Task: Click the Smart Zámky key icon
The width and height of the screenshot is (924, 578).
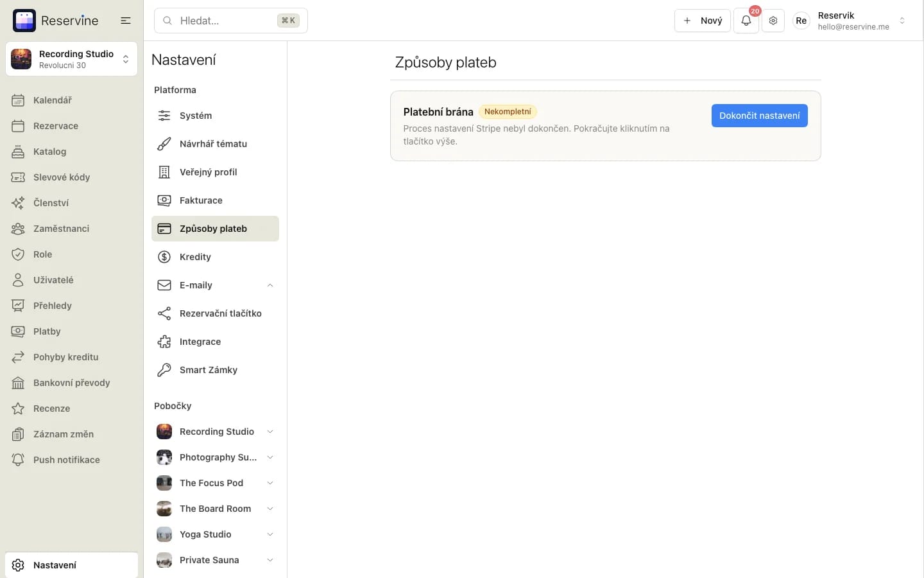Action: pyautogui.click(x=164, y=370)
